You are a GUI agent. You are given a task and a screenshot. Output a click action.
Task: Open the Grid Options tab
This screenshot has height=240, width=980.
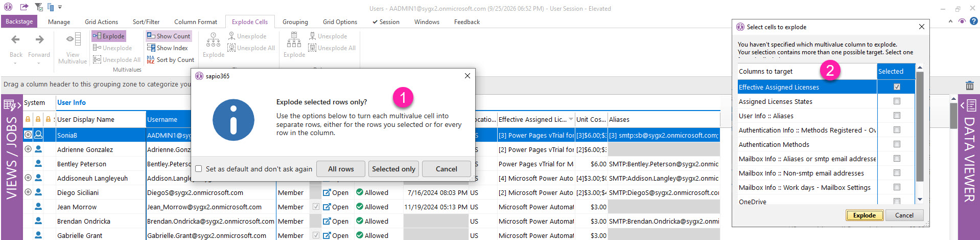click(340, 21)
